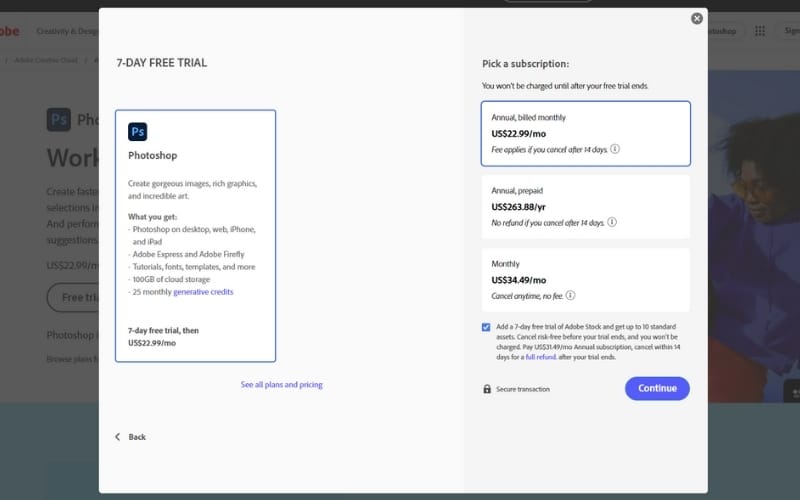The height and width of the screenshot is (500, 800).
Task: Open the apps grid icon in the header
Action: coord(757,31)
